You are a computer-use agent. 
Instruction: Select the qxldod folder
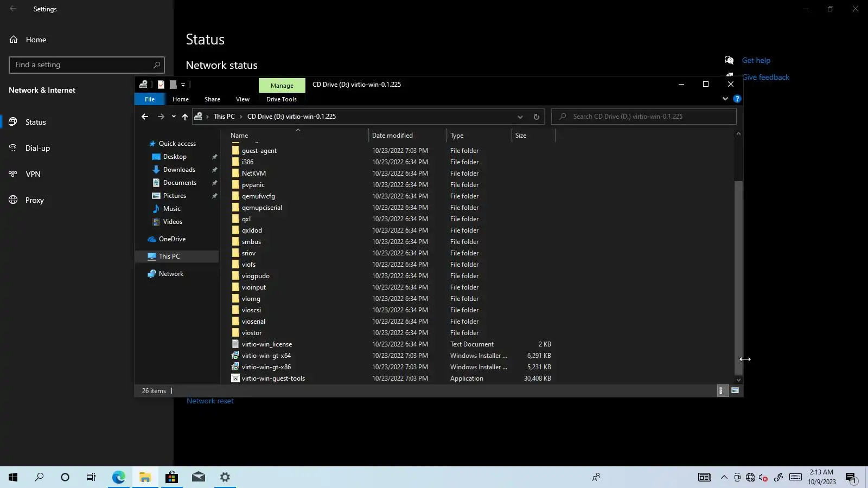[252, 230]
